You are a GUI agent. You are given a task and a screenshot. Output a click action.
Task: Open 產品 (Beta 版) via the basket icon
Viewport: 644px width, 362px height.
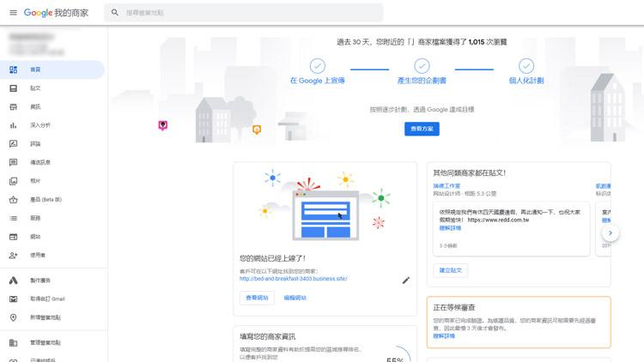pyautogui.click(x=13, y=200)
